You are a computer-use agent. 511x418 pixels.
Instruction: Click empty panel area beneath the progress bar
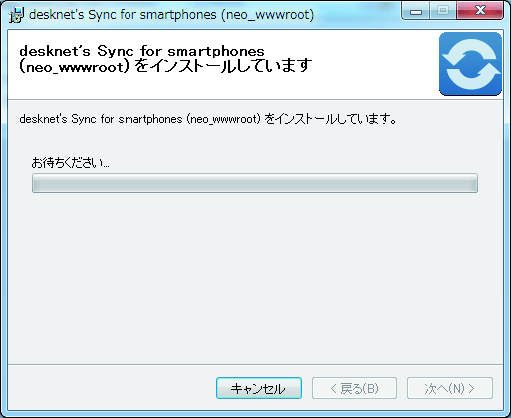[x=255, y=277]
